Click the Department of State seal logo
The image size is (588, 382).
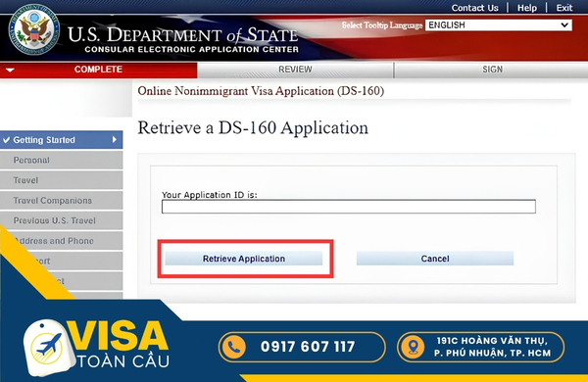click(x=34, y=29)
